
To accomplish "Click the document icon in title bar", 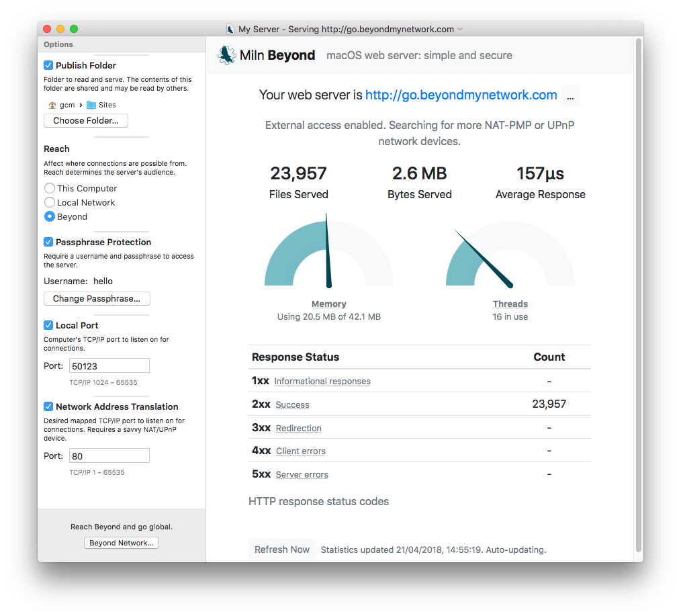I will [x=230, y=29].
